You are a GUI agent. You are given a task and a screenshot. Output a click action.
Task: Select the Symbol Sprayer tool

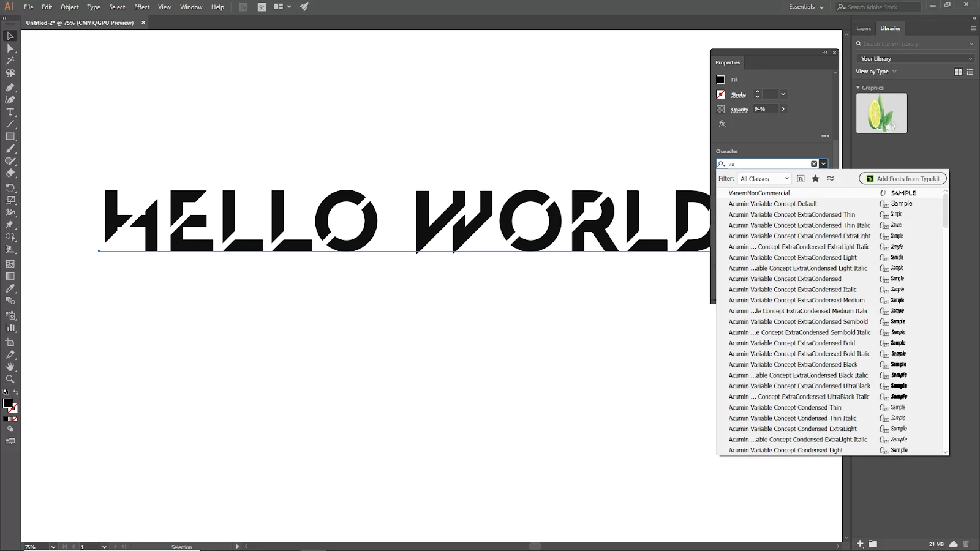(10, 315)
